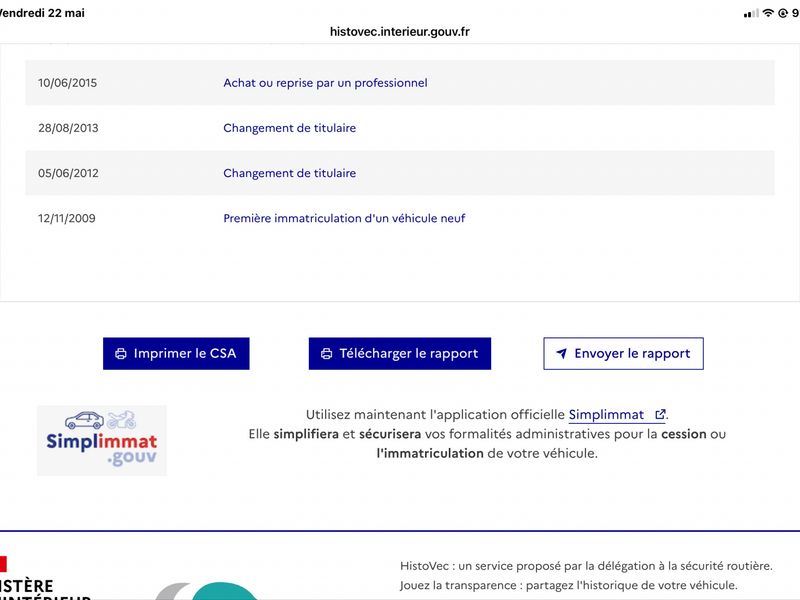The image size is (800, 600).
Task: Click the Télécharger le rapport button
Action: pos(399,354)
